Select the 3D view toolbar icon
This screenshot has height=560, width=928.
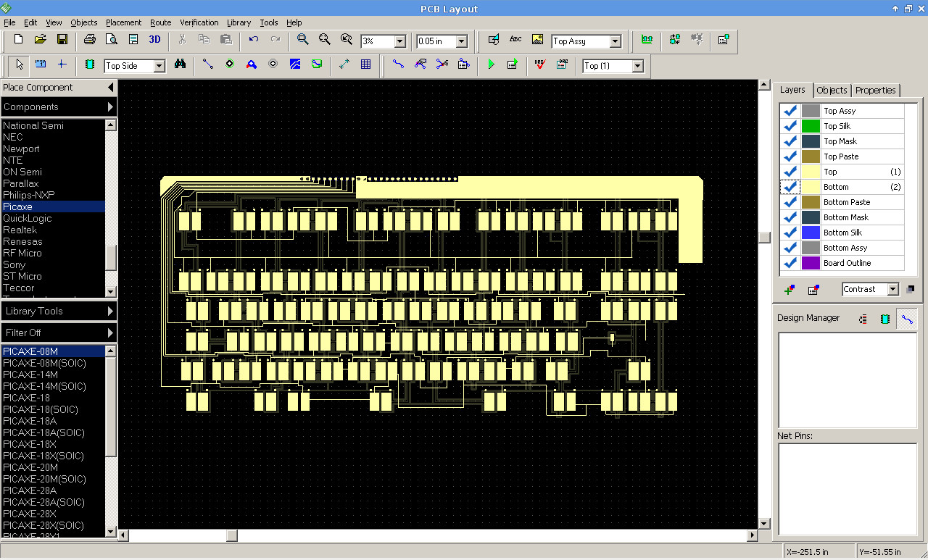click(154, 41)
